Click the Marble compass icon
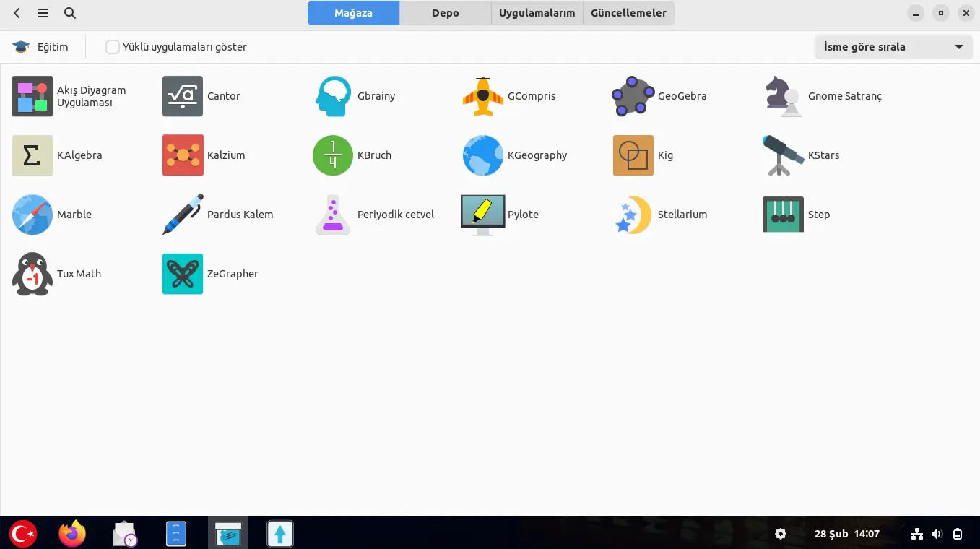 32,215
